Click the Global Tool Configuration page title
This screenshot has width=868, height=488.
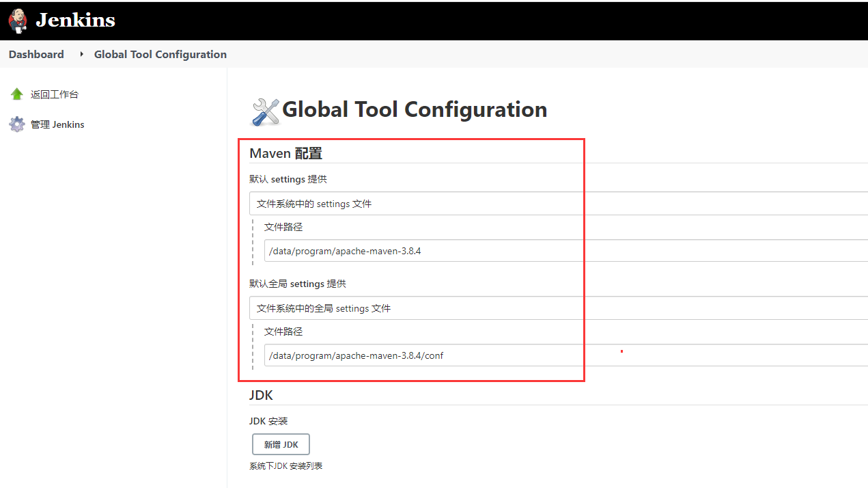414,110
